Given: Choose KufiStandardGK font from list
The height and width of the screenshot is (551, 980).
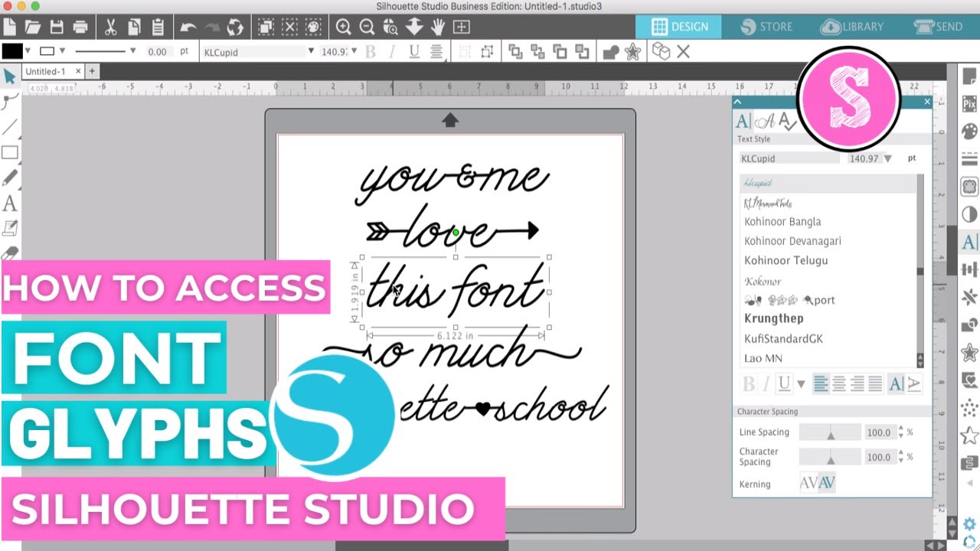Looking at the screenshot, I should click(783, 338).
